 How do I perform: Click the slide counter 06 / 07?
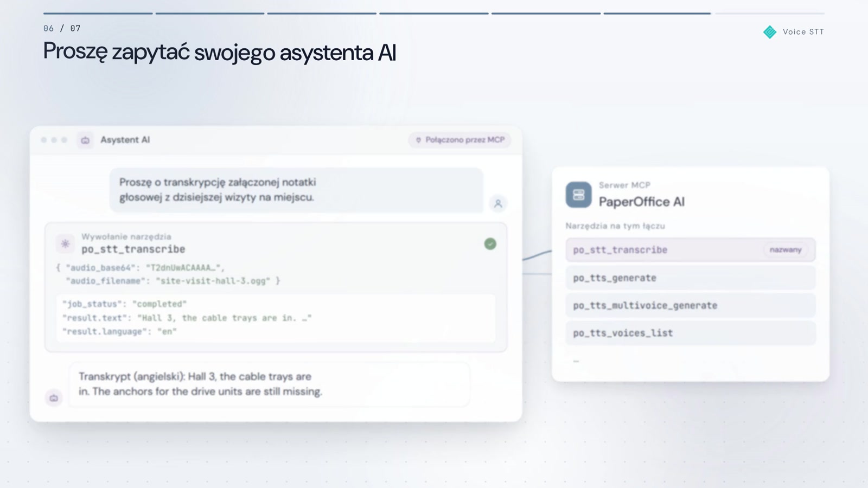(62, 28)
